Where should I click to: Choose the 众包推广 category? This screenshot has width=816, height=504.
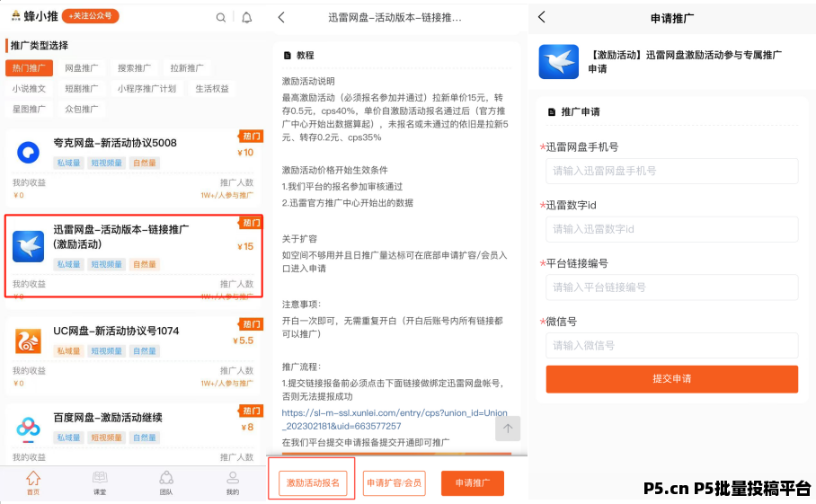(82, 110)
